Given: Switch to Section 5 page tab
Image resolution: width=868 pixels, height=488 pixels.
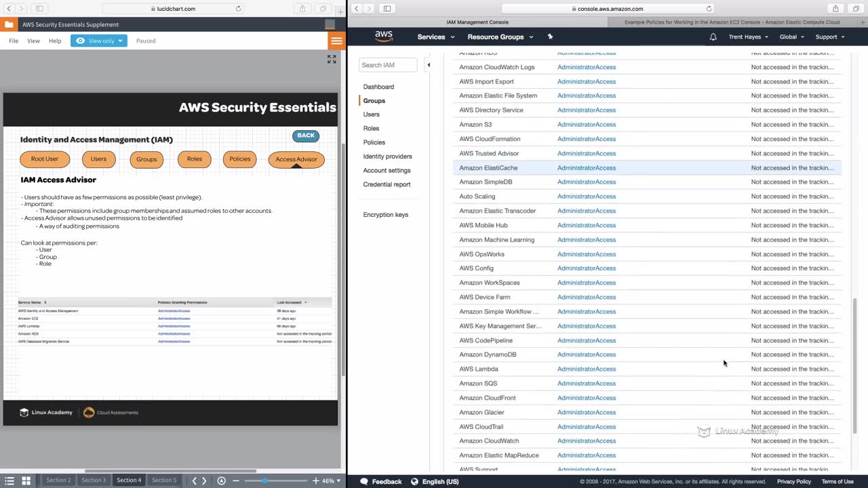Looking at the screenshot, I should click(163, 480).
